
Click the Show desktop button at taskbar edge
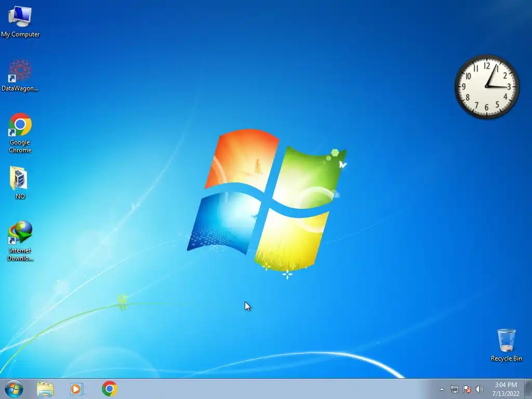(528, 389)
